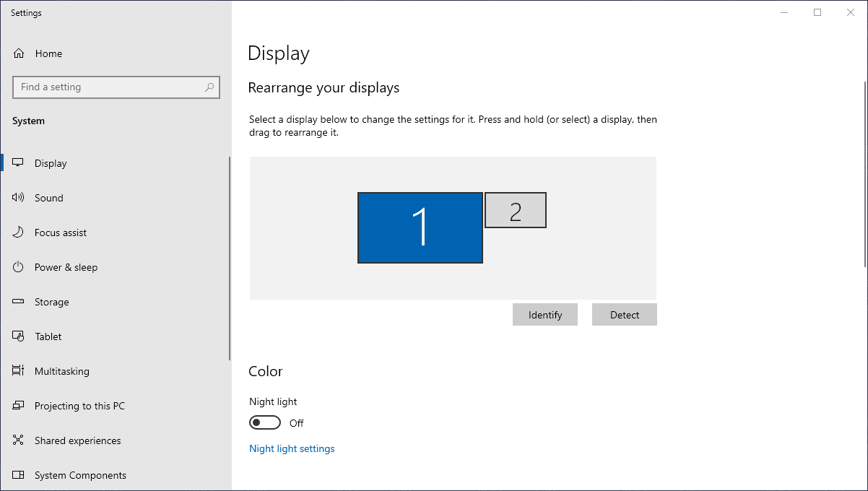Click the search magnifier icon

click(209, 87)
